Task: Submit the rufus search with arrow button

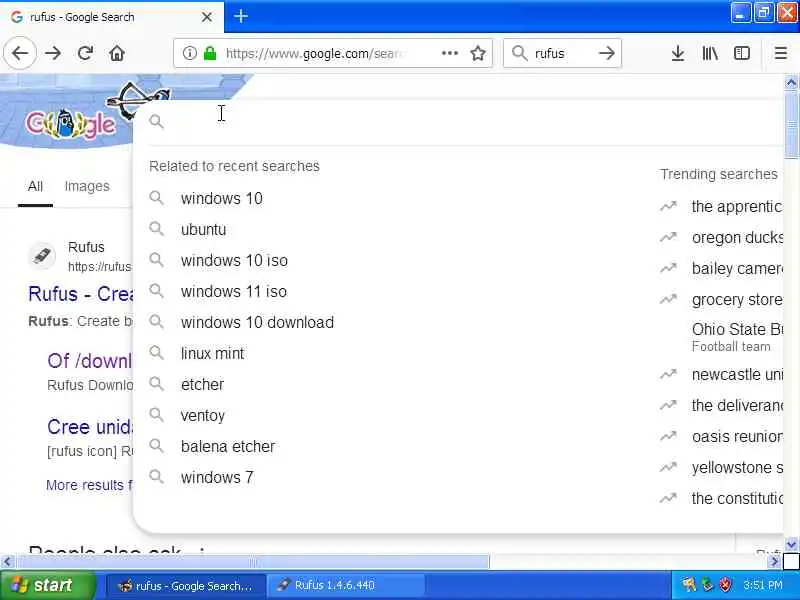Action: tap(607, 53)
